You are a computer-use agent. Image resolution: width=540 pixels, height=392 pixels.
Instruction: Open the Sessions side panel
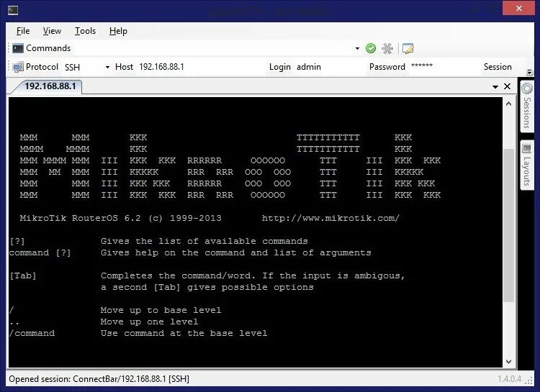(x=526, y=106)
